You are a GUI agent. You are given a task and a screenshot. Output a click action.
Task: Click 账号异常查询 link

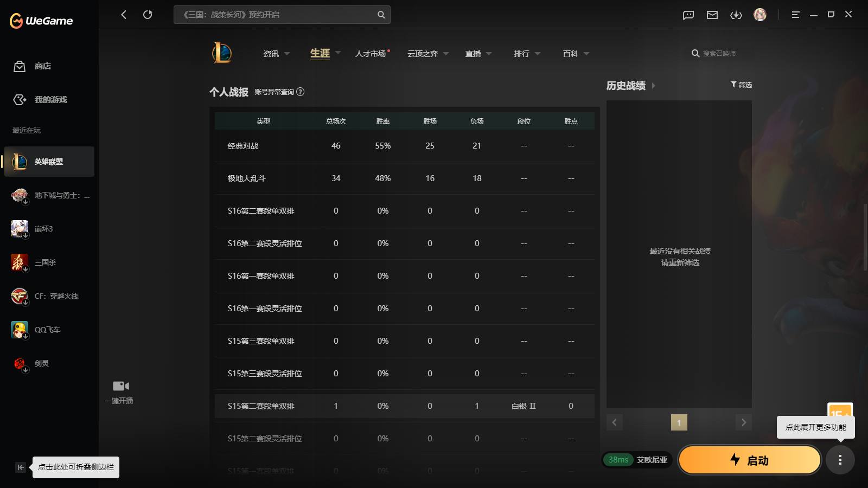(275, 92)
